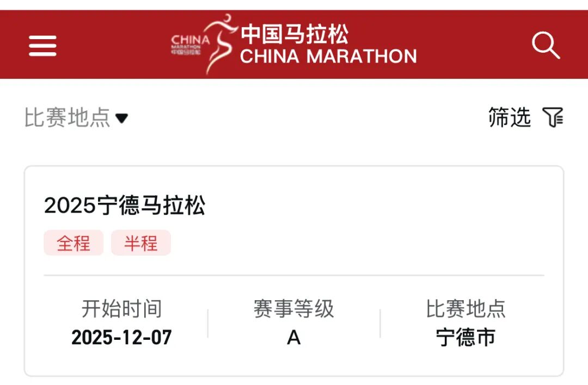This screenshot has width=588, height=385.
Task: Click the 宁德市 location value
Action: (x=466, y=337)
